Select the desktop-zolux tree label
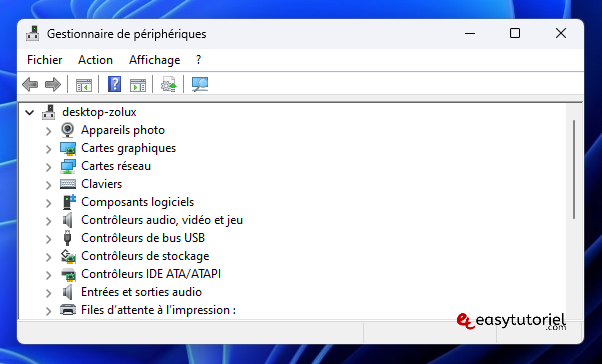Screen dimensions: 602x364 pos(99,112)
